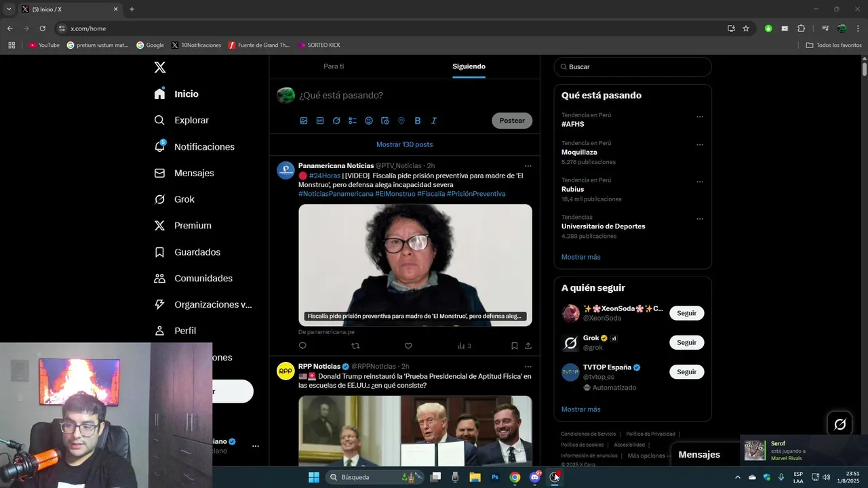Click the #NoticiasPanamericana hashtag
Screen dimensions: 868x488
336,194
